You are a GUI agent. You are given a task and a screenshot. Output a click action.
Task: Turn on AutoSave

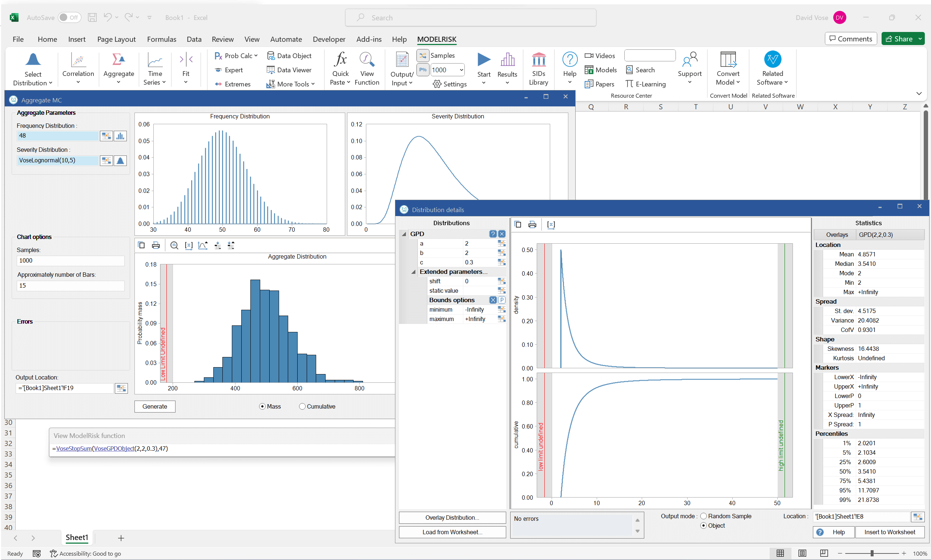point(69,17)
